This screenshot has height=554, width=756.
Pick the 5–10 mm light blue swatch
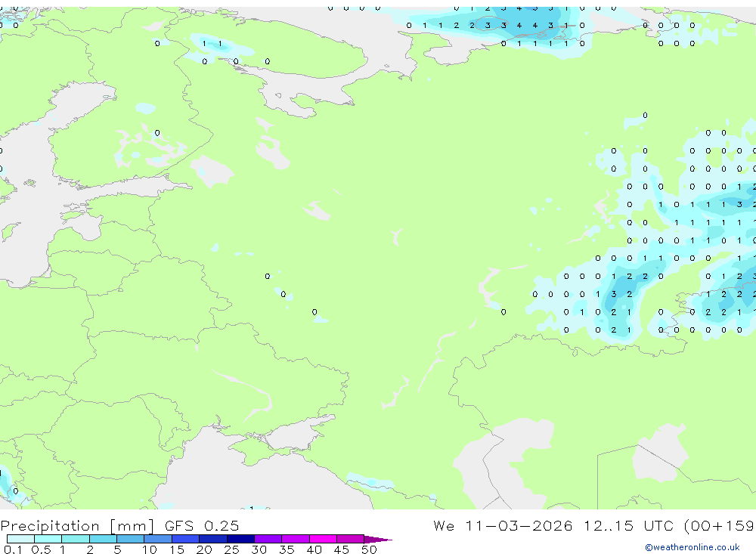[x=131, y=539]
